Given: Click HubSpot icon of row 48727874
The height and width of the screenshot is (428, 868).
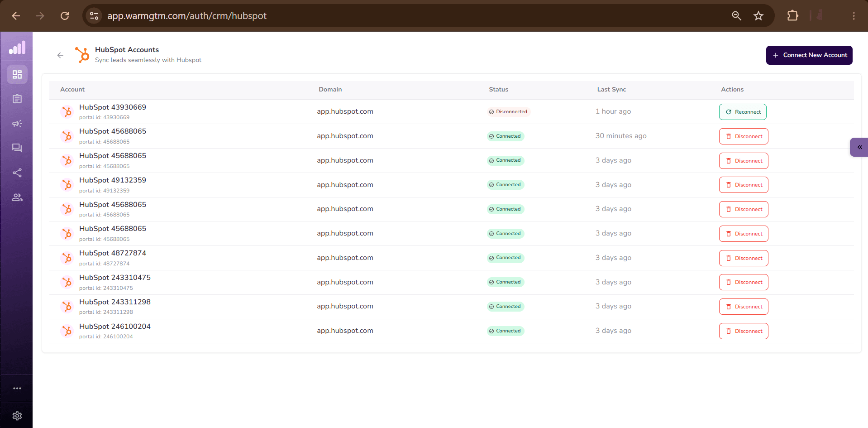Looking at the screenshot, I should pos(67,258).
